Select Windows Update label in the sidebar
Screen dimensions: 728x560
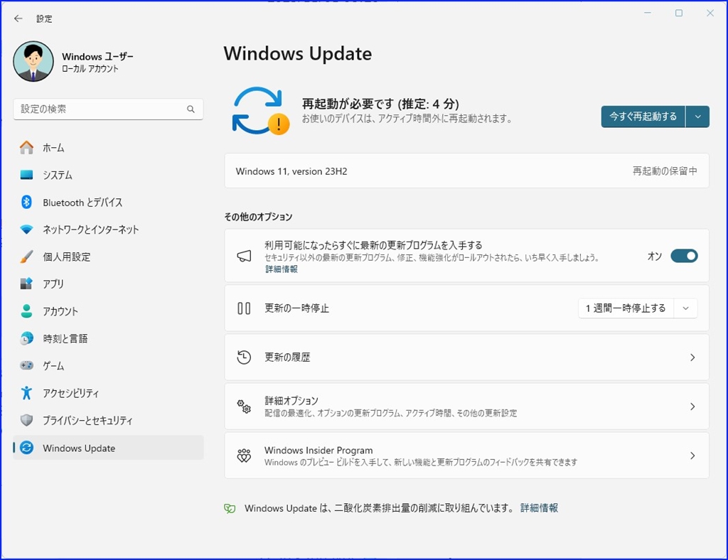tap(79, 448)
